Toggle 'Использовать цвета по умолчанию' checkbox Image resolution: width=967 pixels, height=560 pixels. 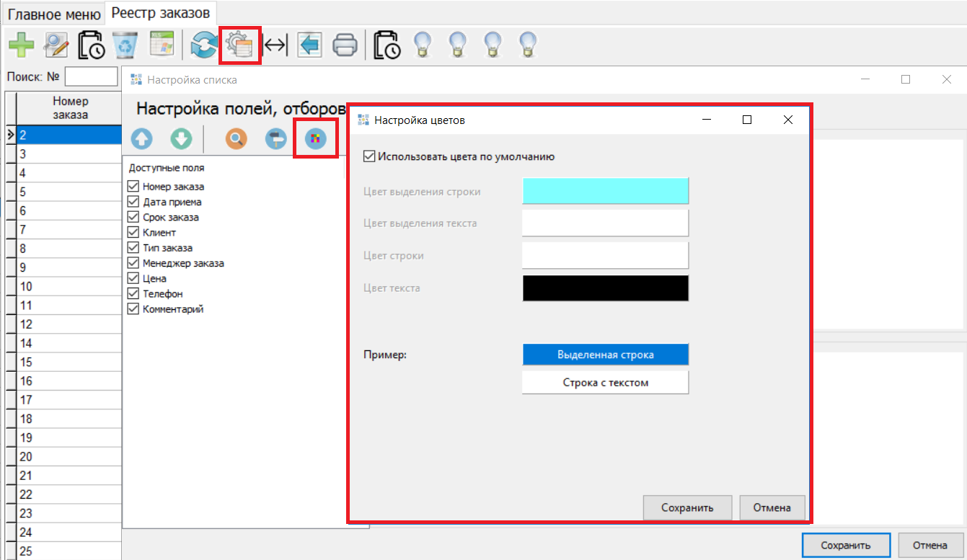click(x=370, y=156)
